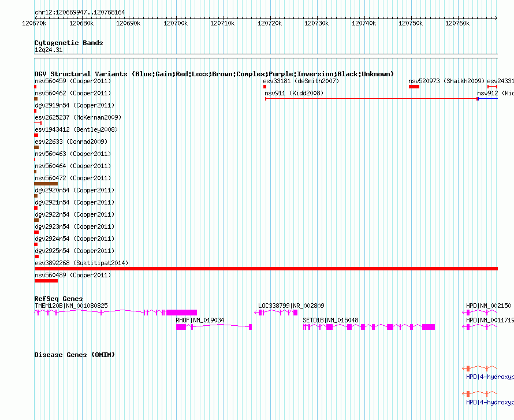Click the brown bar under nsv560472

46,184
